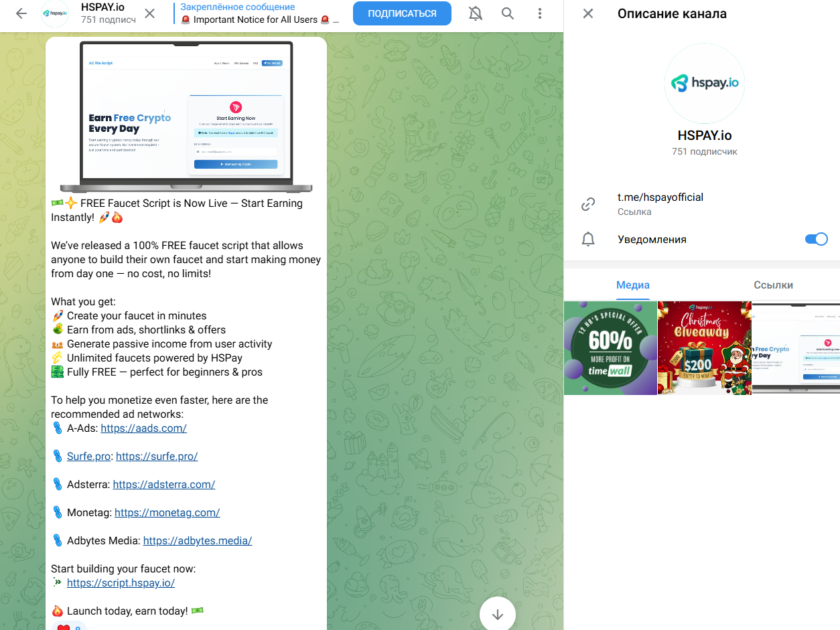The image size is (840, 630).
Task: Open the https://monetag.com/ link
Action: click(167, 512)
